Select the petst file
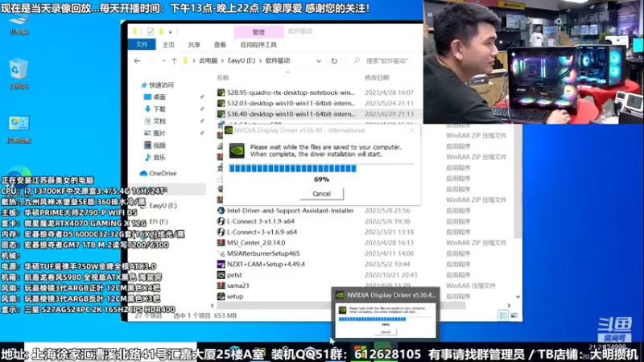The width and height of the screenshot is (644, 362). pos(234,274)
